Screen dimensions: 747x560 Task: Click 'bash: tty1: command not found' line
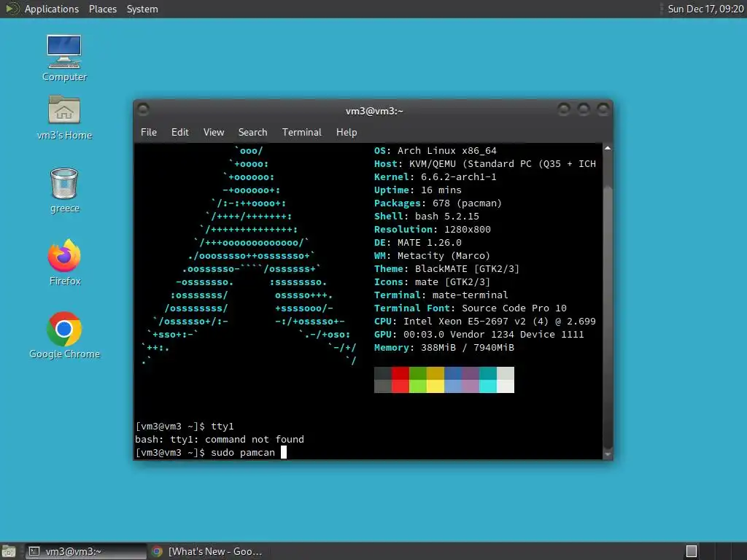[219, 440]
